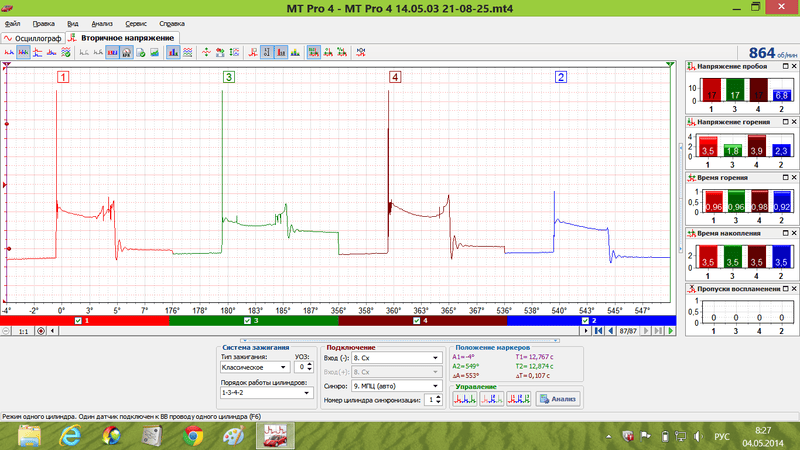Uncheck cylinder 1 checkbox on red bar

(x=79, y=321)
